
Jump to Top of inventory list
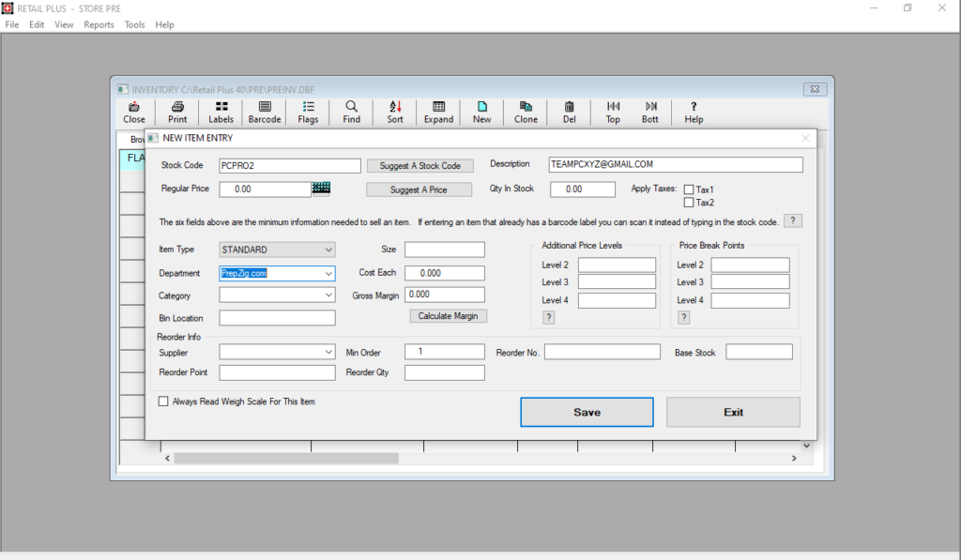(x=613, y=113)
